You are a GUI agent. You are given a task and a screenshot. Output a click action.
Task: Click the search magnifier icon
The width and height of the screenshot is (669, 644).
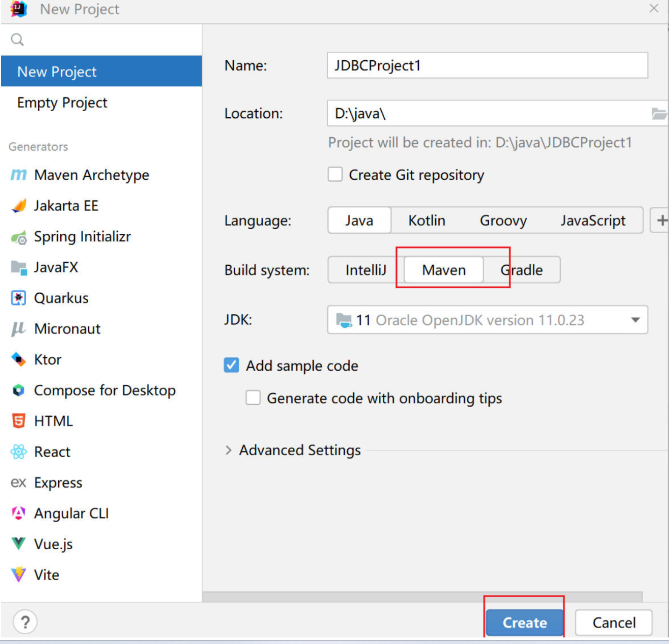point(17,40)
